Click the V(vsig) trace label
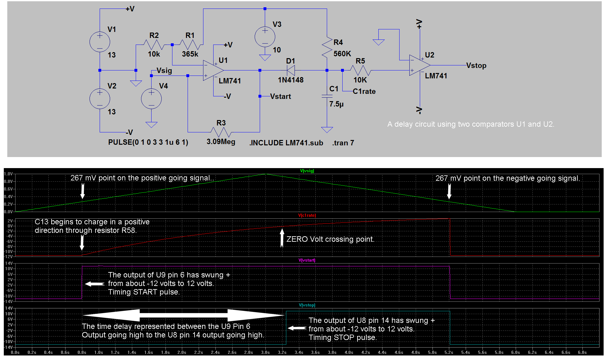This screenshot has width=615, height=364. (307, 171)
